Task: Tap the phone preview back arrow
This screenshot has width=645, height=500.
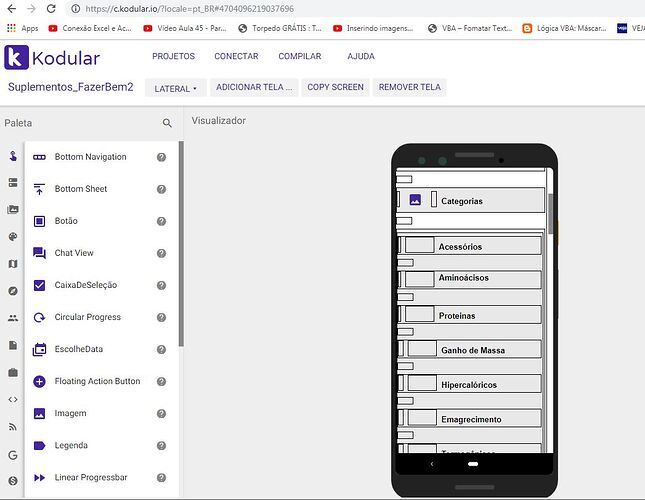Action: tap(432, 464)
